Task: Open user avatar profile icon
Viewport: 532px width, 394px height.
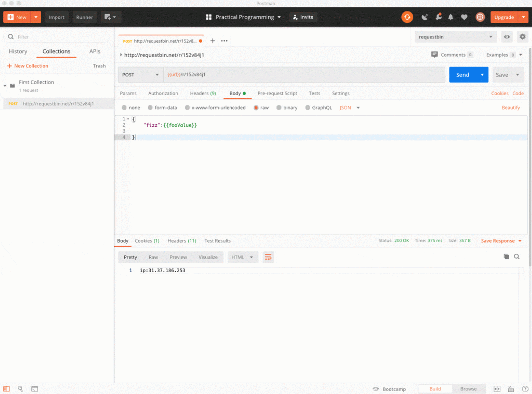Action: tap(480, 17)
